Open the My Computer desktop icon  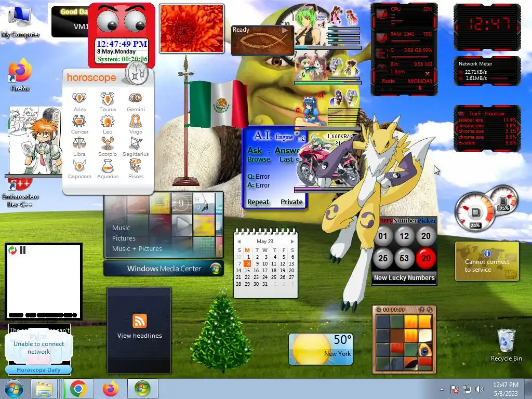20,22
